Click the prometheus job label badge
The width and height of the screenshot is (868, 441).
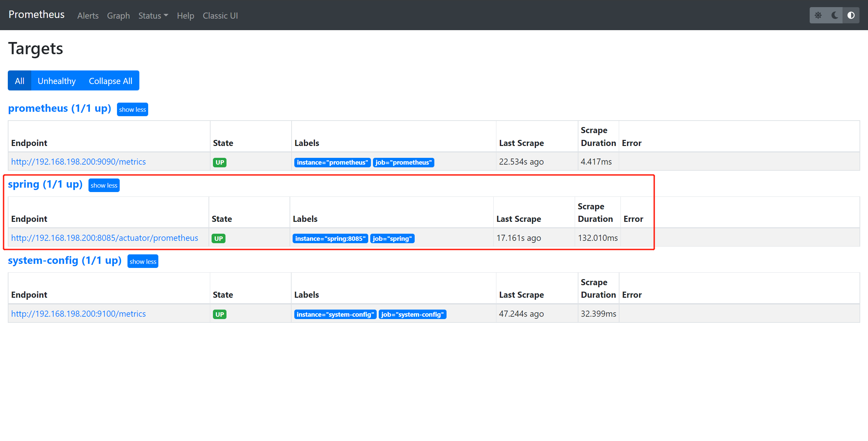pyautogui.click(x=403, y=163)
